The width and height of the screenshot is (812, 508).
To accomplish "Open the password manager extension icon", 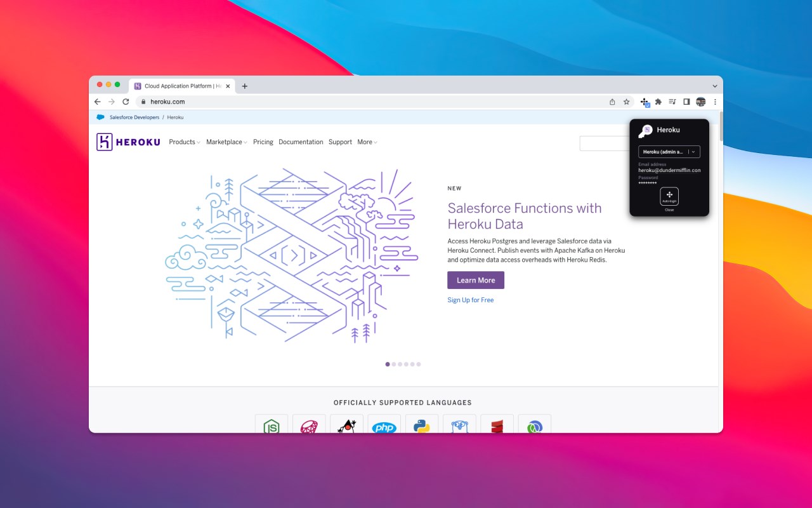I will [645, 102].
